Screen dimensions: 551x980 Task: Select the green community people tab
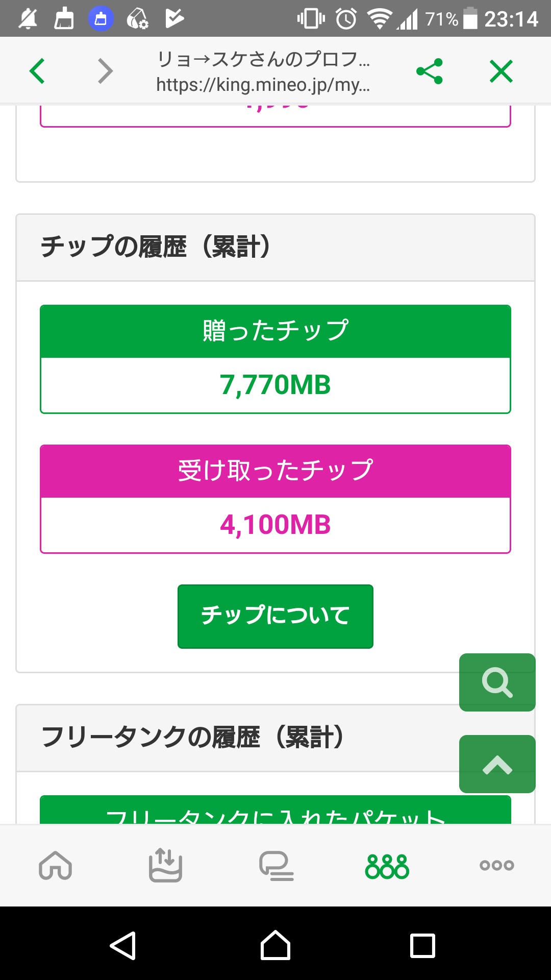coord(387,867)
